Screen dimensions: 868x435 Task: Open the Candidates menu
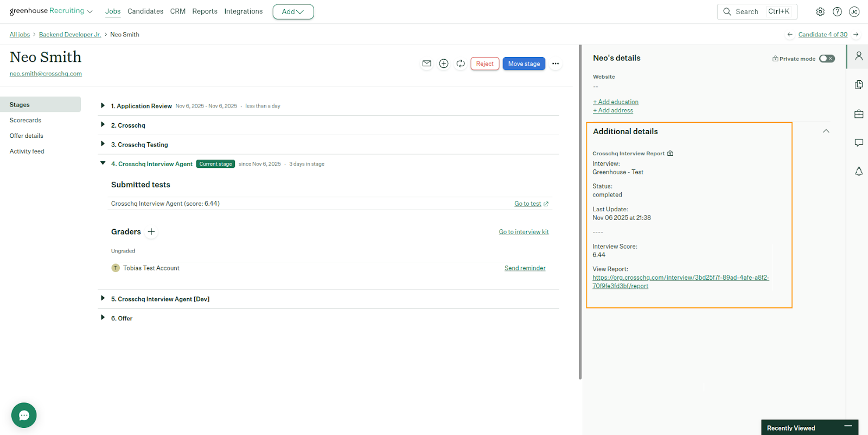click(145, 11)
